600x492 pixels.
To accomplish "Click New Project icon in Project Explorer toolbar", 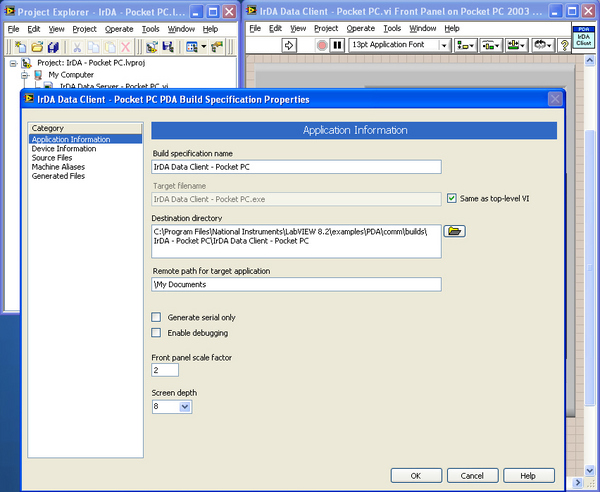I will point(20,47).
